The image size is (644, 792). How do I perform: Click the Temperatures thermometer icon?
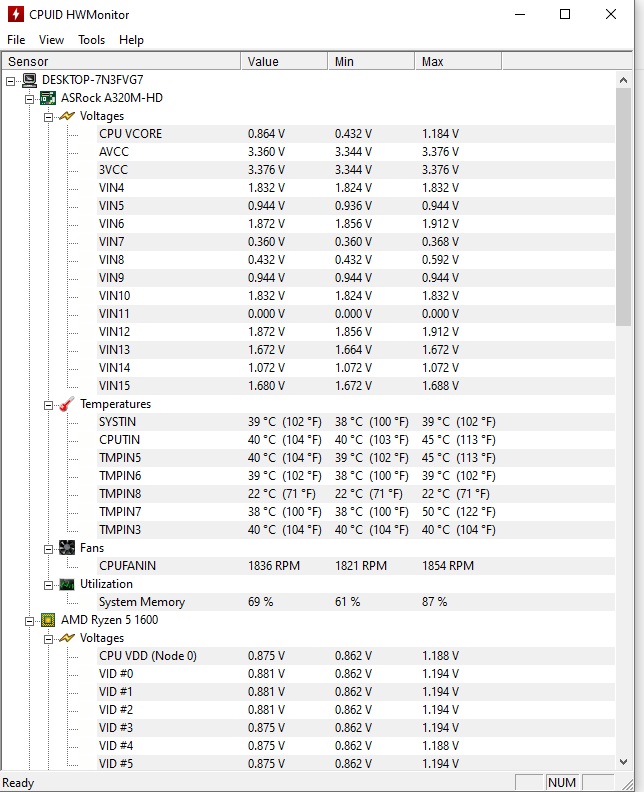pyautogui.click(x=67, y=404)
